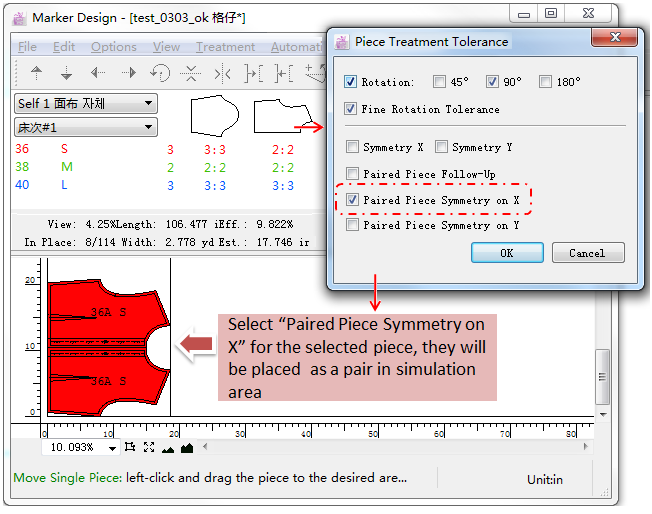
Task: Uncheck Fine Rotation Tolerance
Action: (350, 109)
